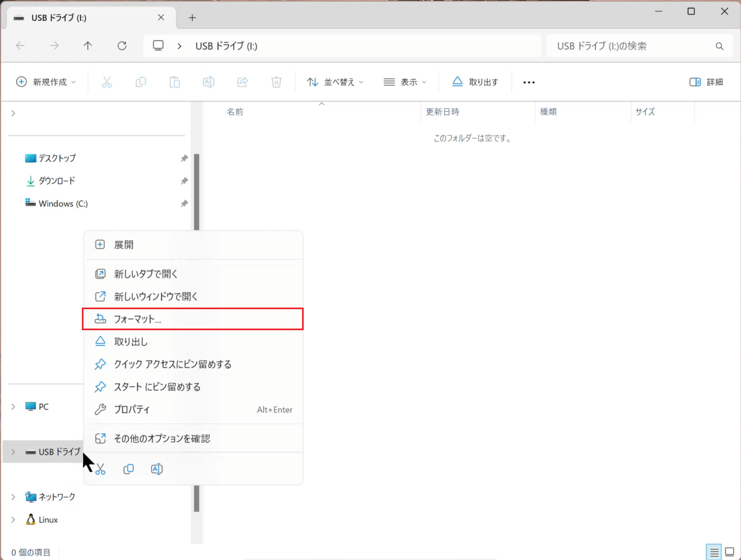Click the USB ドライブ search field
This screenshot has height=560, width=741.
click(630, 46)
